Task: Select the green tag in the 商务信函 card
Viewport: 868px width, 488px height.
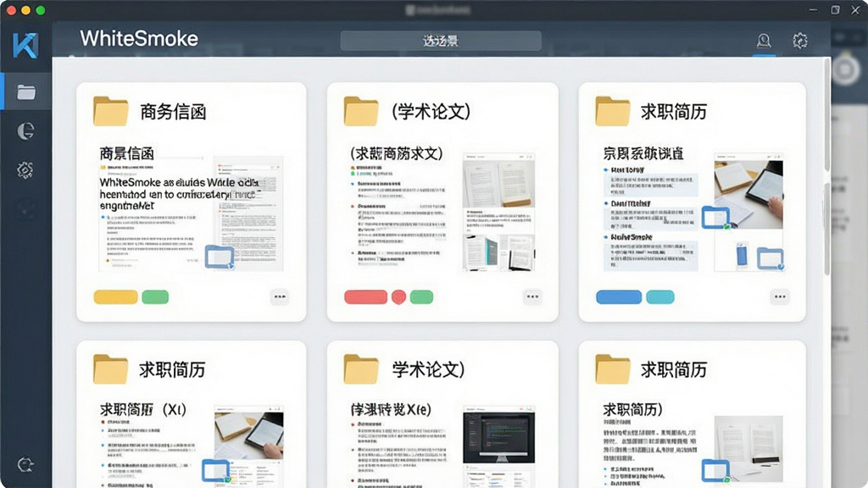Action: click(x=155, y=297)
